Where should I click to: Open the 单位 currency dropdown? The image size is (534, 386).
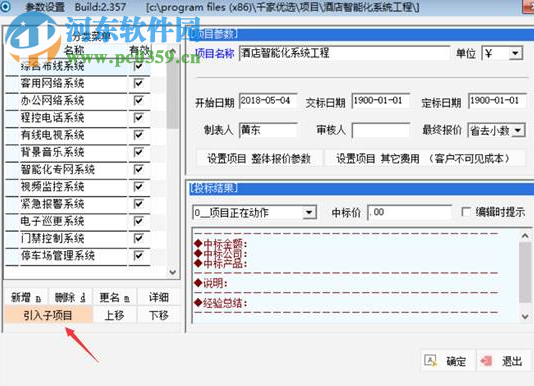(x=515, y=53)
